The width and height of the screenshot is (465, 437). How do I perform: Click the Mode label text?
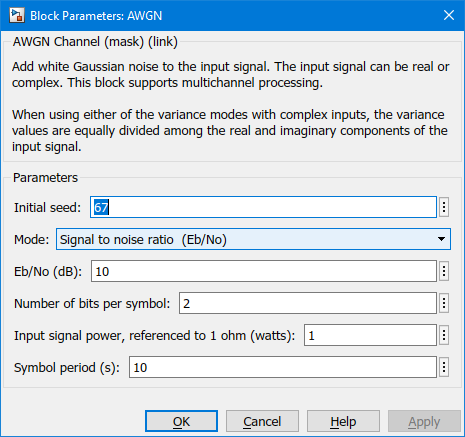click(x=31, y=239)
